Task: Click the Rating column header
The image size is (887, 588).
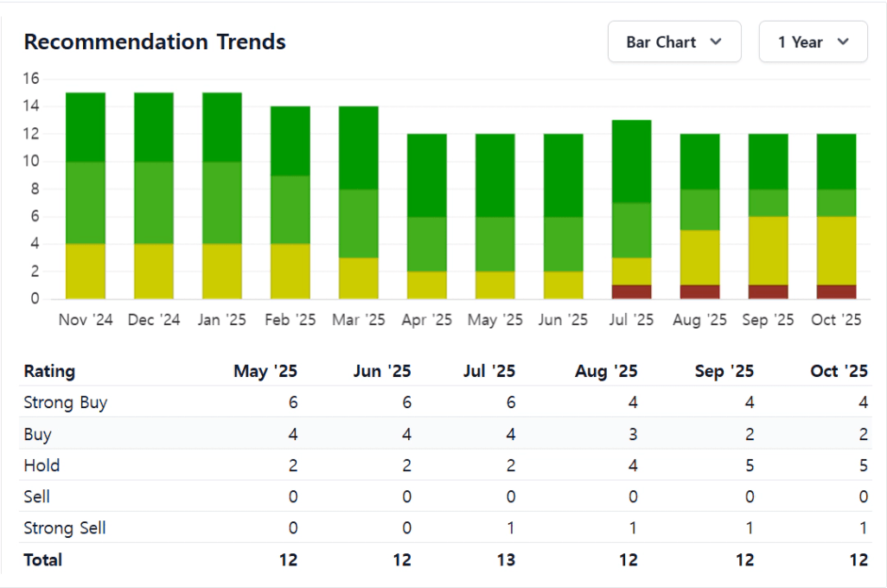Action: point(49,372)
